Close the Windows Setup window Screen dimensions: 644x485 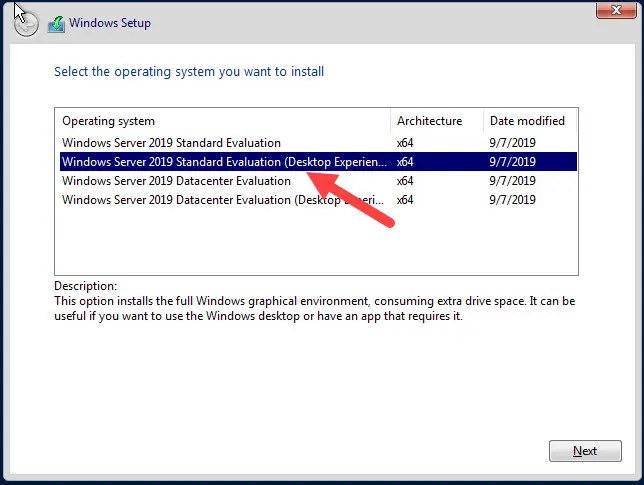(x=616, y=10)
